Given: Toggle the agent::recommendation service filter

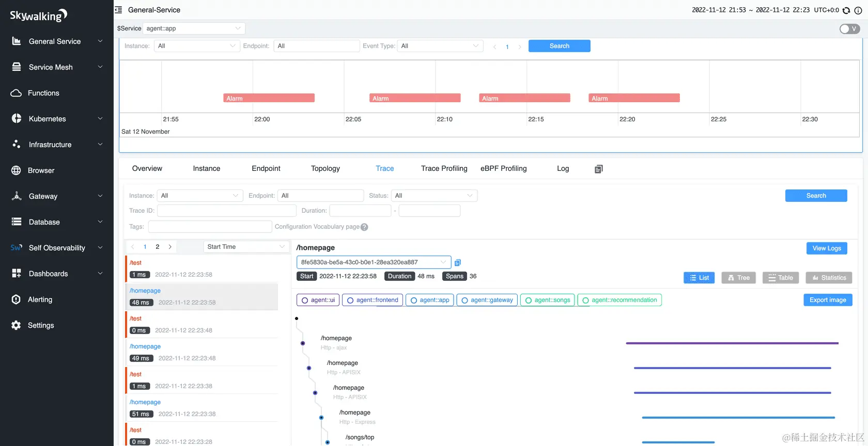Looking at the screenshot, I should [x=619, y=300].
